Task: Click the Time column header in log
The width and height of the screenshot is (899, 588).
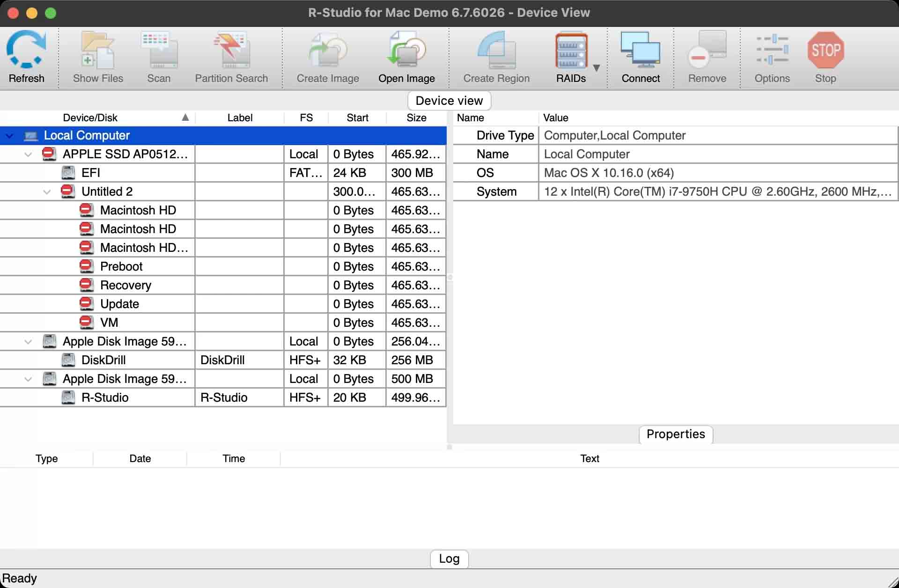Action: (x=234, y=458)
